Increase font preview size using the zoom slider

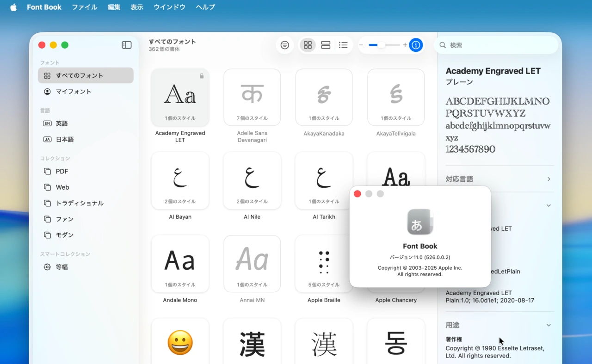(x=405, y=45)
